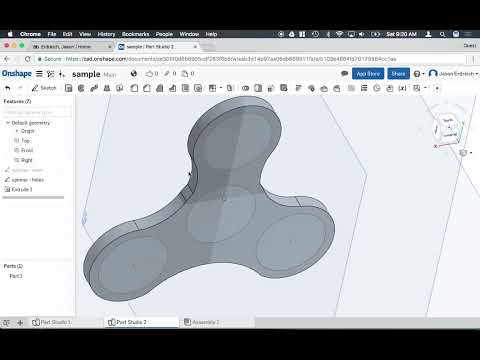Select the Delete face tool icon
The height and width of the screenshot is (360, 480).
(x=311, y=88)
